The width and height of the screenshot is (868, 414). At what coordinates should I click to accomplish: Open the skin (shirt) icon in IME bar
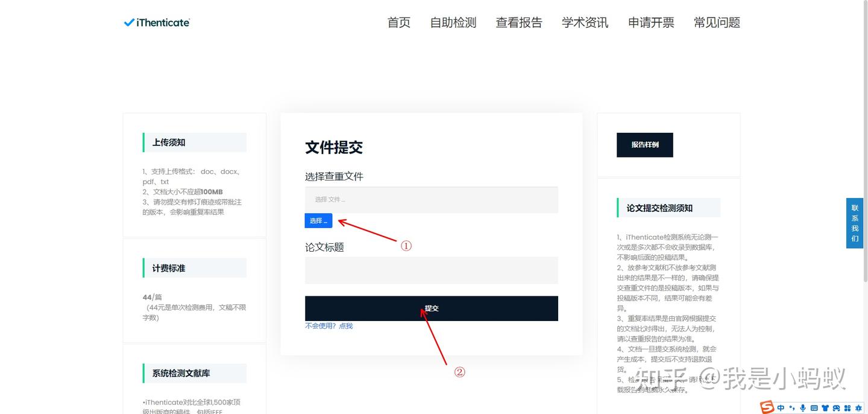[825, 408]
